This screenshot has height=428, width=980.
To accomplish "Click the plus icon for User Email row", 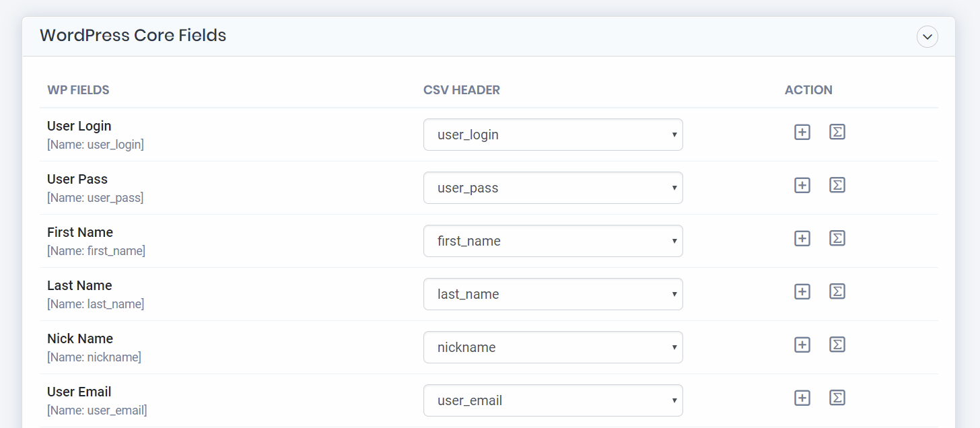I will tap(802, 398).
